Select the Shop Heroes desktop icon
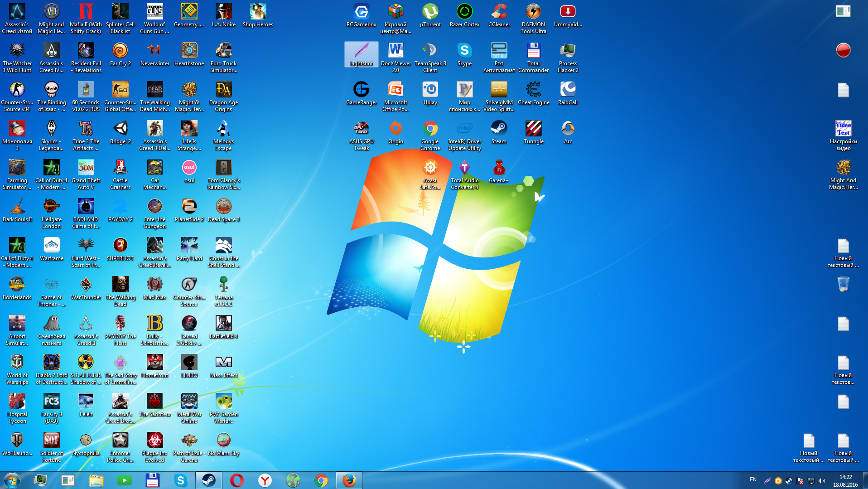 point(258,15)
